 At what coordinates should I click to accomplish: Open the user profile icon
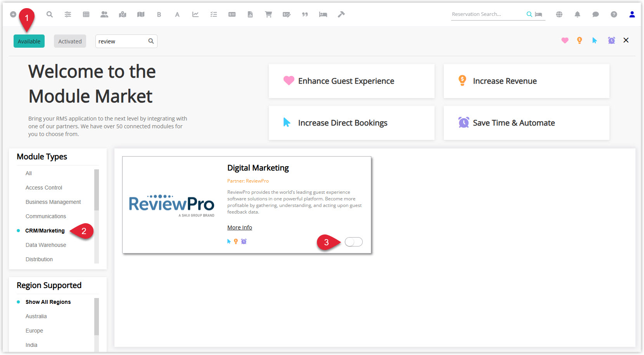(632, 14)
